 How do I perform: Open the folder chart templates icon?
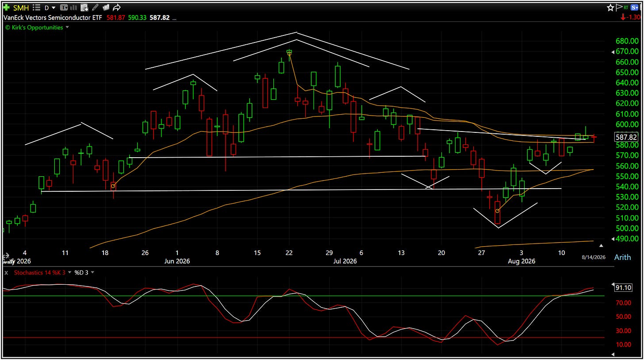106,8
